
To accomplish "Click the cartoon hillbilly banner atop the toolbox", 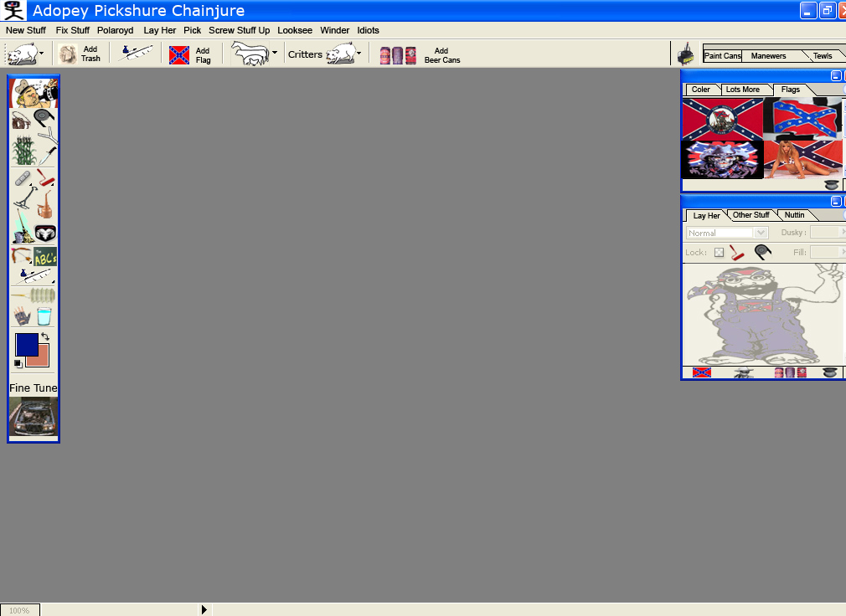I will (34, 93).
